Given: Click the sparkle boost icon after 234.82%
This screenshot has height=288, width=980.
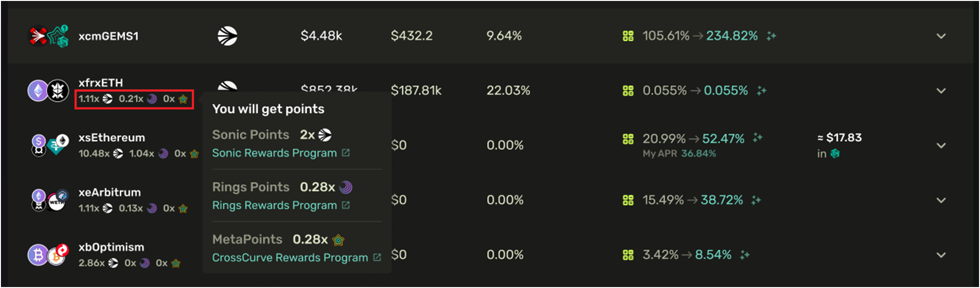Looking at the screenshot, I should click(x=771, y=36).
